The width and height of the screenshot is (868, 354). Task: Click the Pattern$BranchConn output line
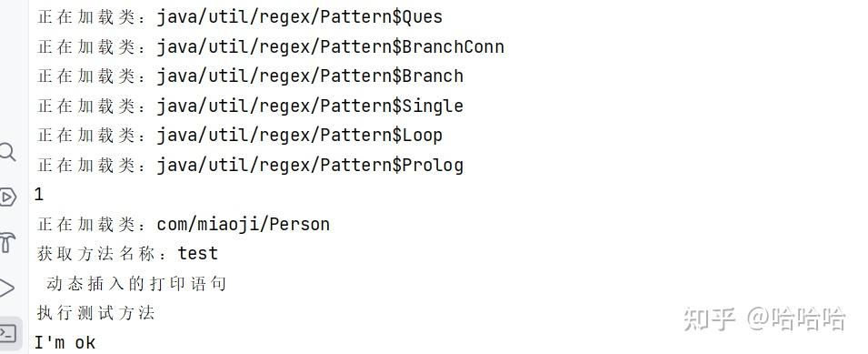click(271, 46)
